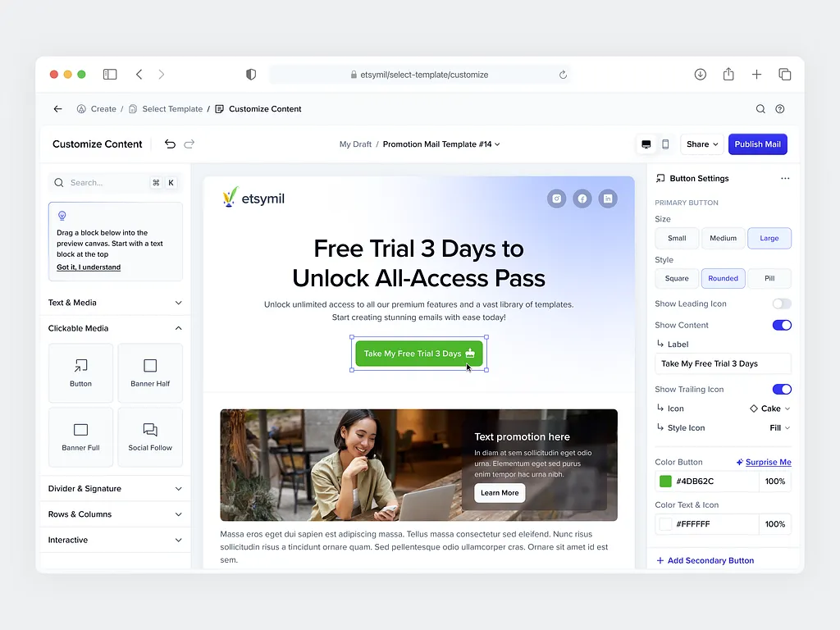Click the LinkedIn icon in email header
This screenshot has height=630, width=840.
pos(608,199)
